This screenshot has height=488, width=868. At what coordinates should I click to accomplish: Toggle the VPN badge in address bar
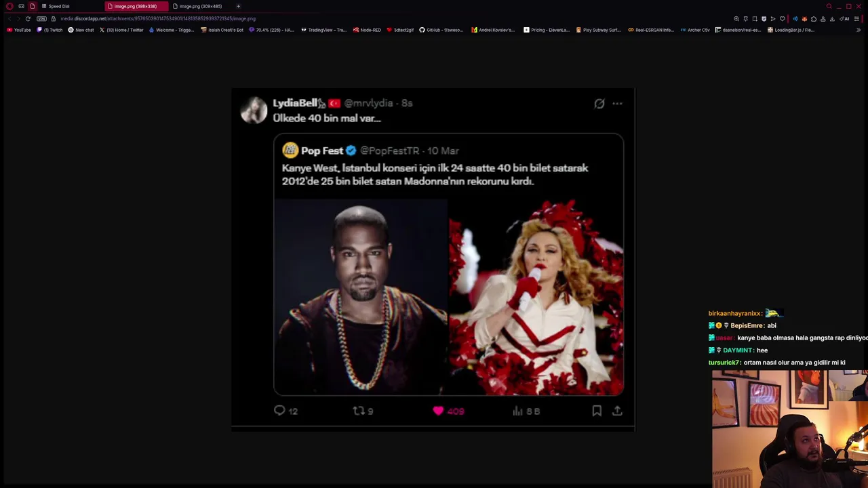41,19
